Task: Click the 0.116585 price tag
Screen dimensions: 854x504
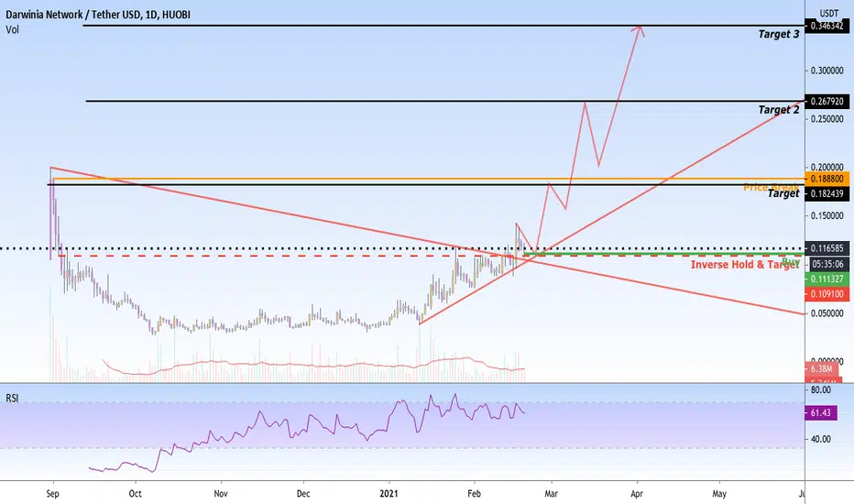Action: coord(827,248)
